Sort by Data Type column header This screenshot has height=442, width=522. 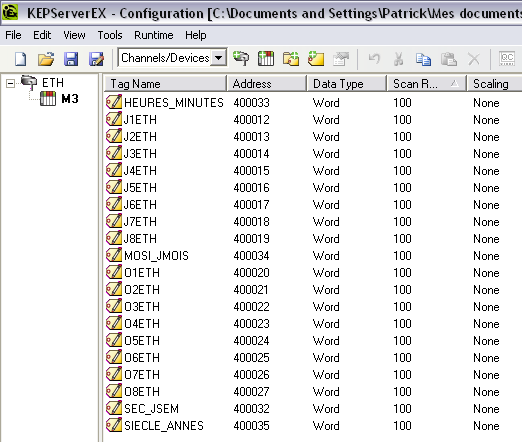(x=347, y=84)
